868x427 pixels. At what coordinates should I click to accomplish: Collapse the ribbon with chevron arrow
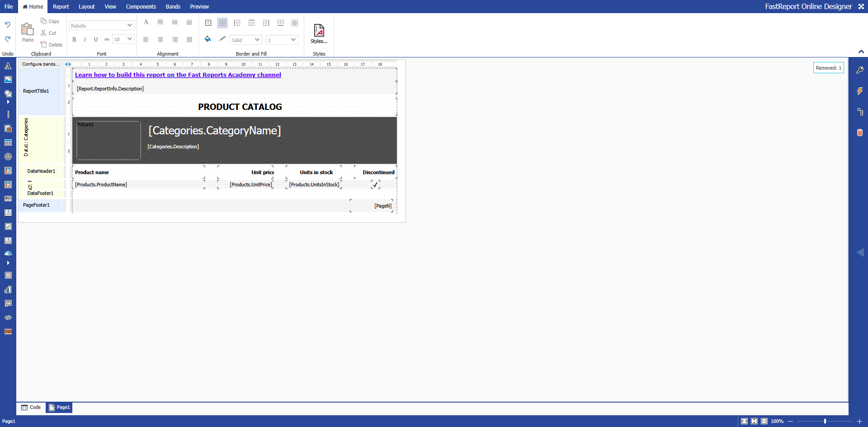[861, 52]
